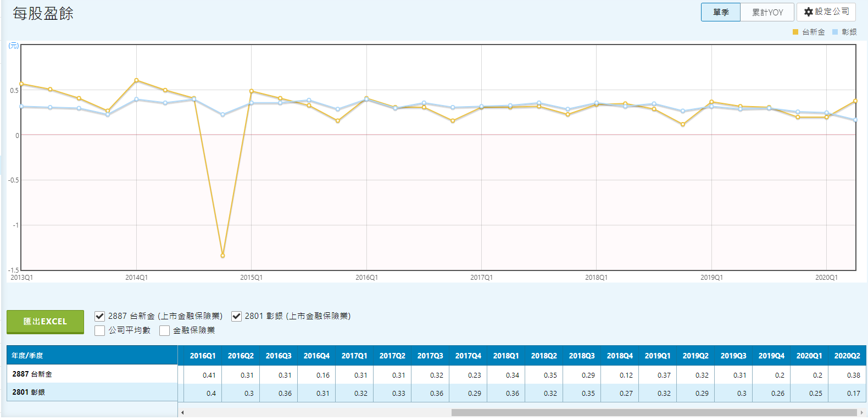Click 彰銀 2016Q1 value 0.4
868x420 pixels.
point(211,394)
